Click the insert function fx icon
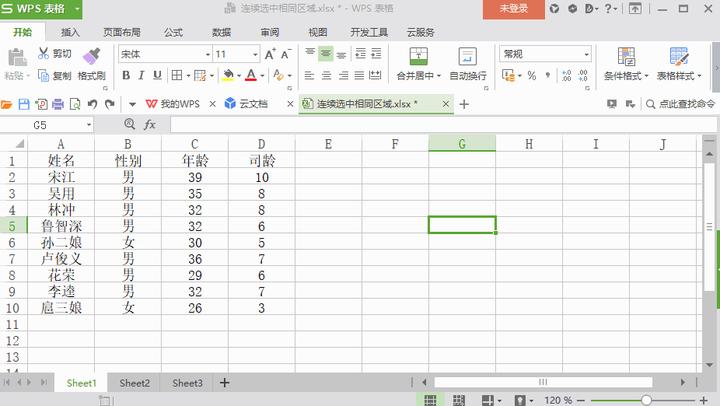The image size is (720, 406). 150,124
